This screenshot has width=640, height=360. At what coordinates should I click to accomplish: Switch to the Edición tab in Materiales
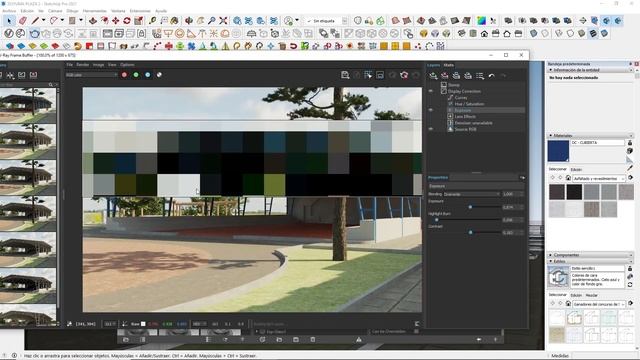(576, 169)
